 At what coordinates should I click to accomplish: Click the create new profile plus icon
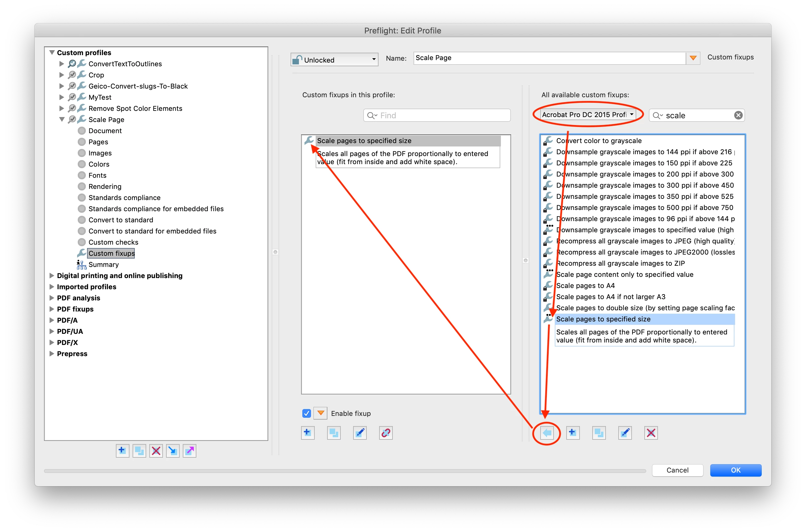(x=122, y=451)
